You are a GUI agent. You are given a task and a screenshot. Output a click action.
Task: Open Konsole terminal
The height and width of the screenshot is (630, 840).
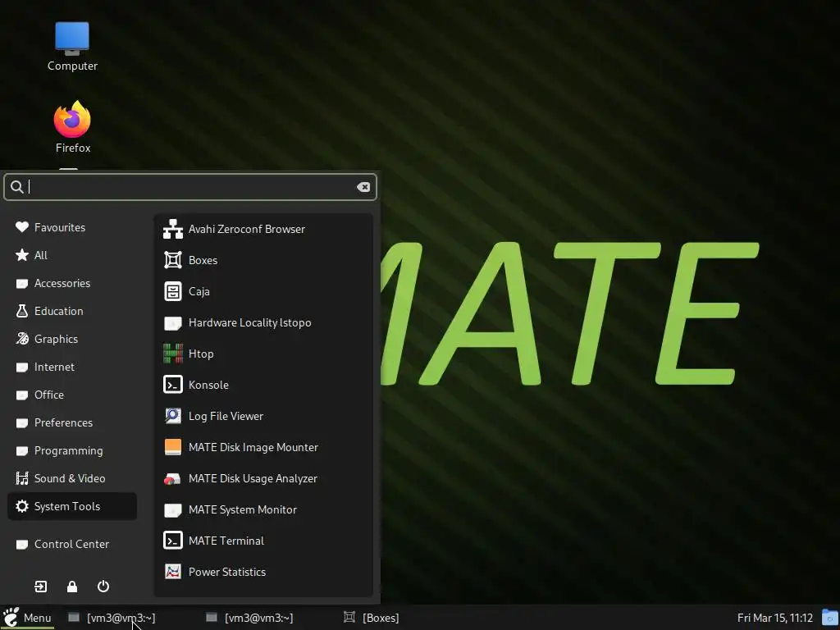[x=263, y=385]
